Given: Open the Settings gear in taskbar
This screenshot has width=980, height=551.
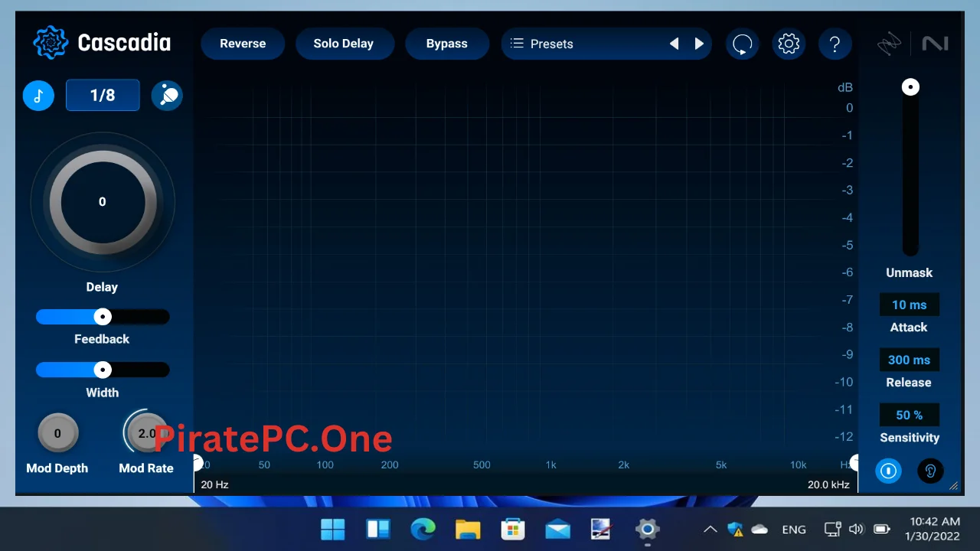Looking at the screenshot, I should pyautogui.click(x=647, y=529).
